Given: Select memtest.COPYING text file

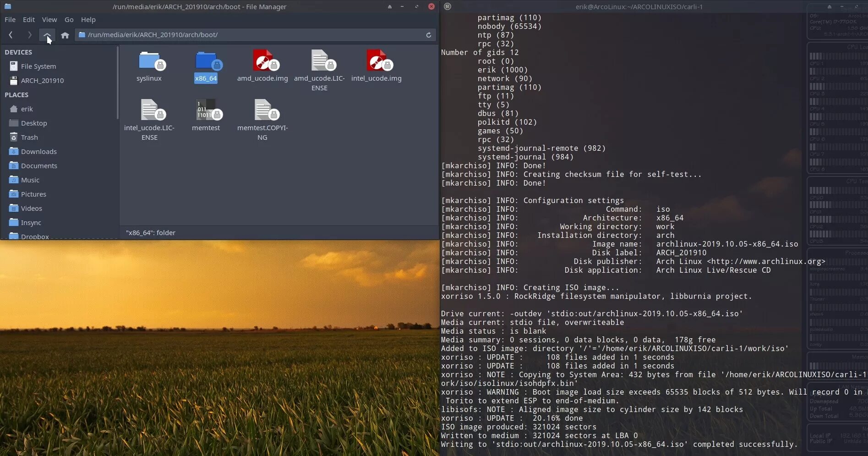Looking at the screenshot, I should (262, 120).
